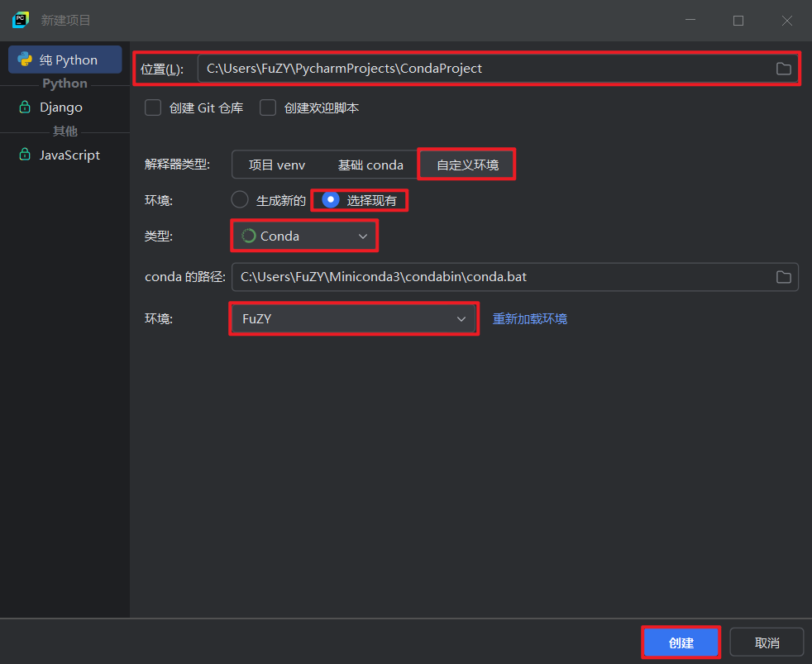Click the Python logo icon in sidebar
The height and width of the screenshot is (664, 812).
(25, 60)
